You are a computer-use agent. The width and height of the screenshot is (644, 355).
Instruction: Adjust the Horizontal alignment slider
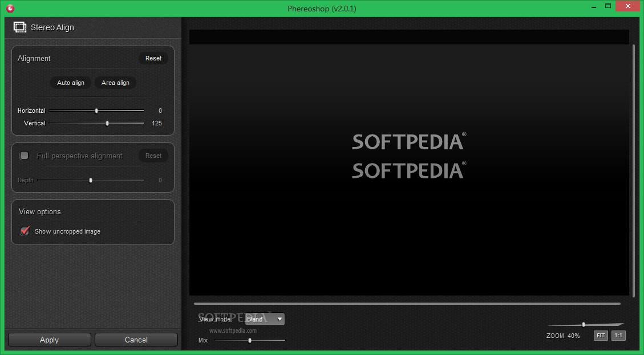[96, 111]
